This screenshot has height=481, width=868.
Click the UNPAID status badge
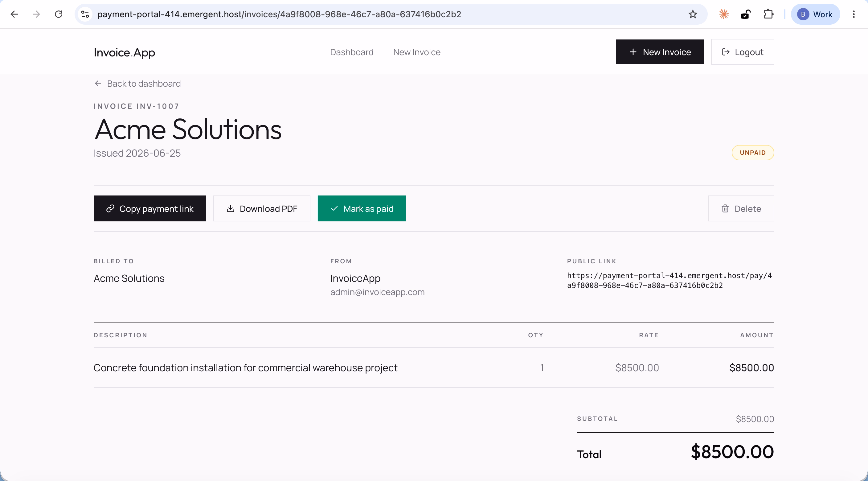point(753,153)
